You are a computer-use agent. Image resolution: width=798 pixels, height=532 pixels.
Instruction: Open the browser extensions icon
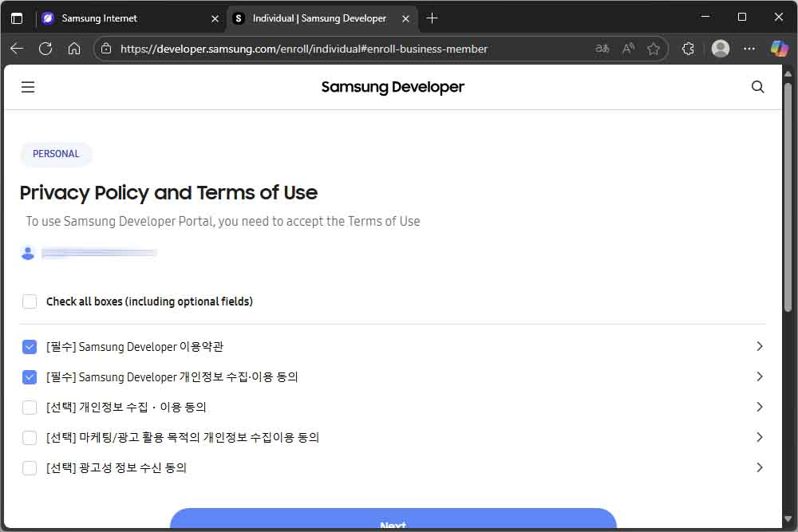(x=688, y=49)
